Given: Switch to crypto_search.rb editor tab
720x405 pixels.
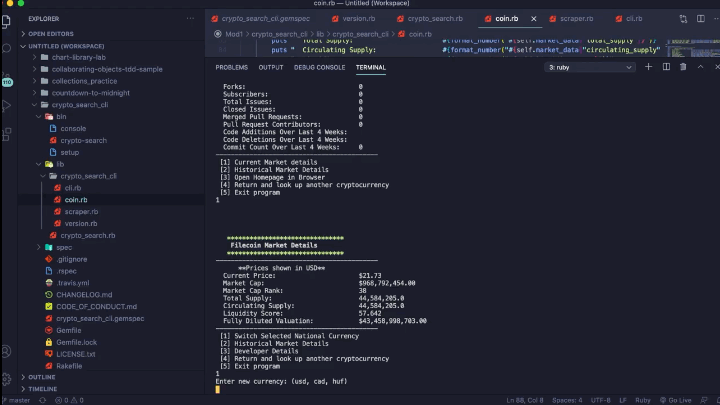Looking at the screenshot, I should (430, 19).
